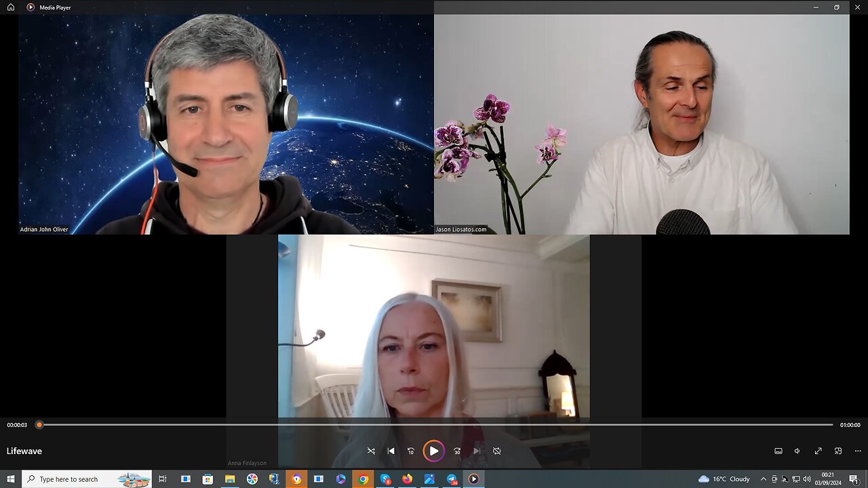Click Jason Liosatos video tile

click(642, 124)
